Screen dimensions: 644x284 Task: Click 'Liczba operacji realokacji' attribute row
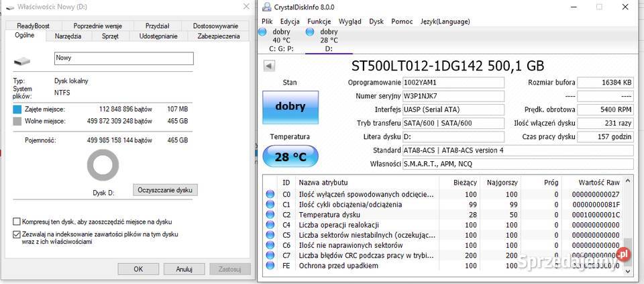point(443,225)
